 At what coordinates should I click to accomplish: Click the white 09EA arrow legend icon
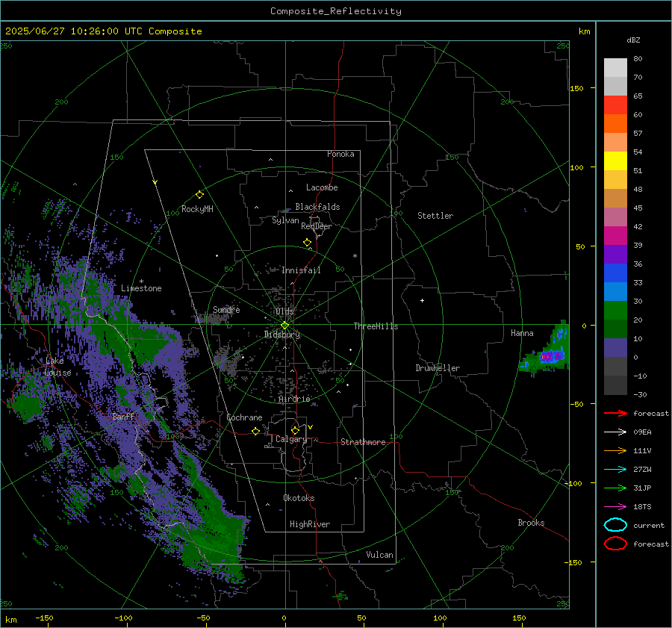615,432
